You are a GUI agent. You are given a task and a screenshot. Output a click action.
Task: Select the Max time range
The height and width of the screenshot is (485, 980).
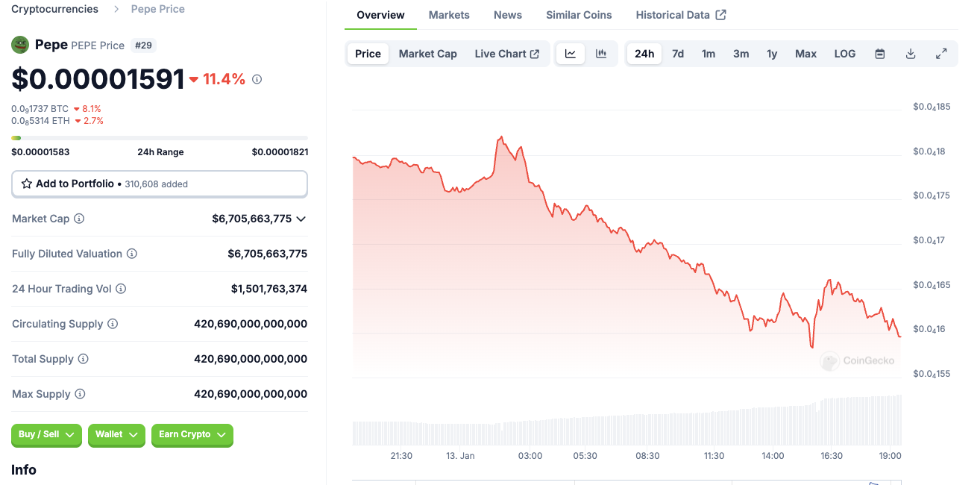[x=805, y=54]
